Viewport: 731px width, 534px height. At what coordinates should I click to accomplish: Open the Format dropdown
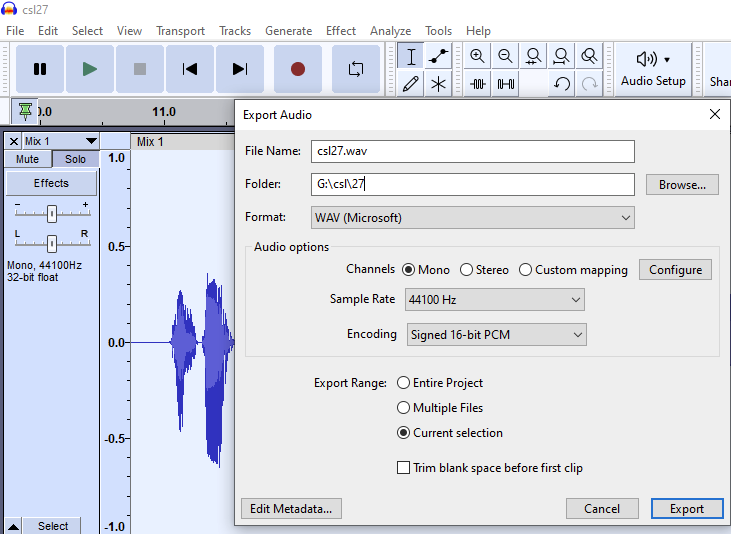473,217
